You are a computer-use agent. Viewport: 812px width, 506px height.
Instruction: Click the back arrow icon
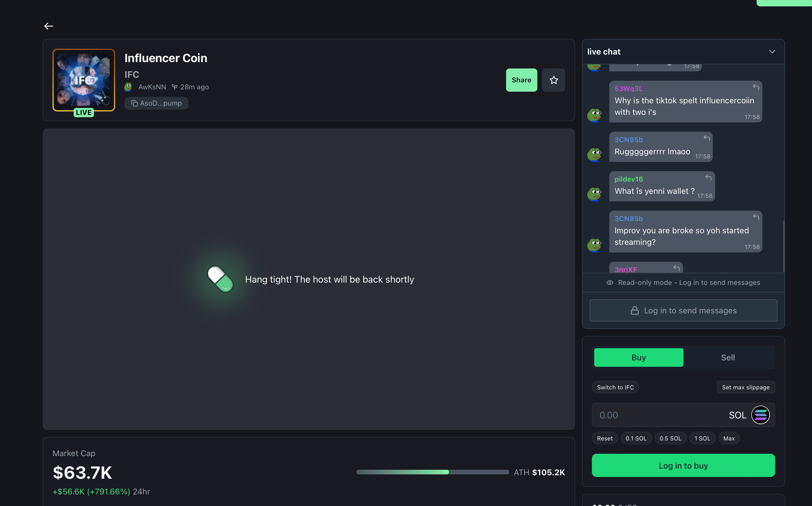[x=48, y=26]
